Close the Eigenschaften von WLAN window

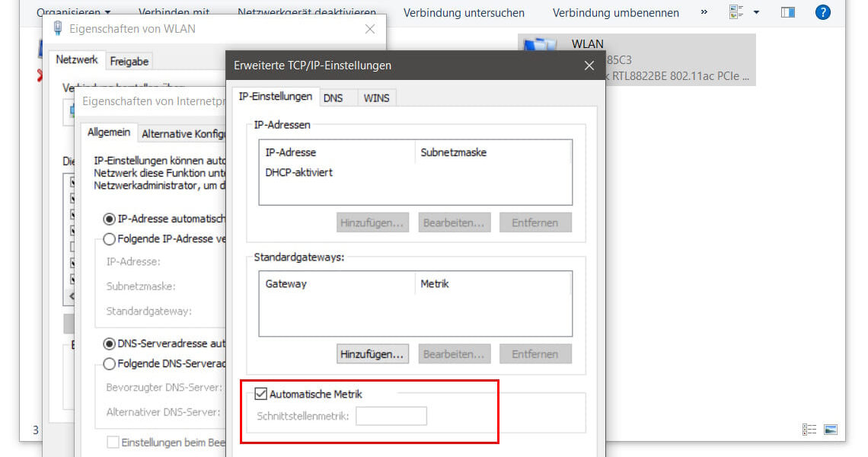tap(370, 29)
